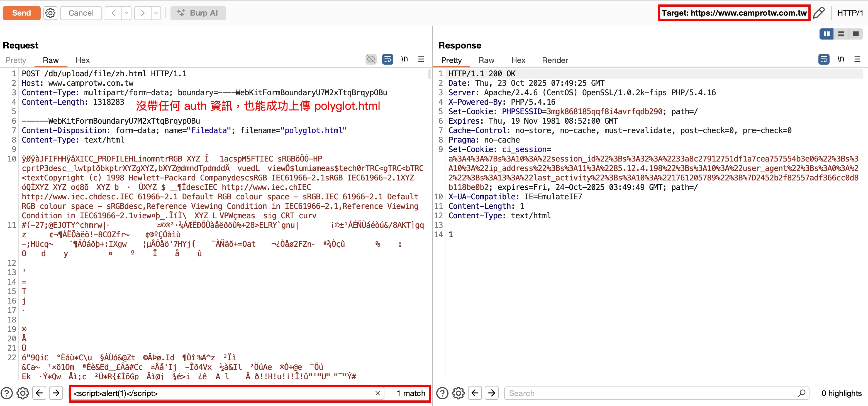Switch layout to combined tabbed view
868x406 pixels.
[x=855, y=34]
